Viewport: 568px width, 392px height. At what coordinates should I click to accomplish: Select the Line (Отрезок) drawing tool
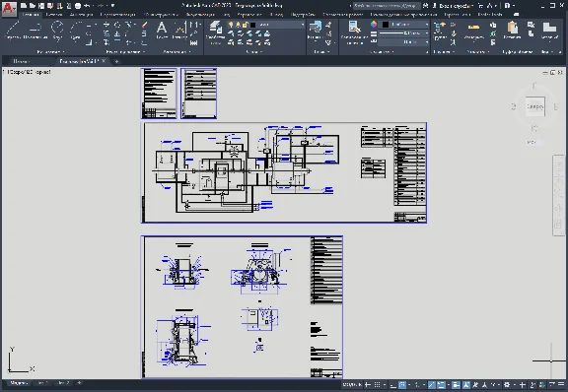pos(12,31)
